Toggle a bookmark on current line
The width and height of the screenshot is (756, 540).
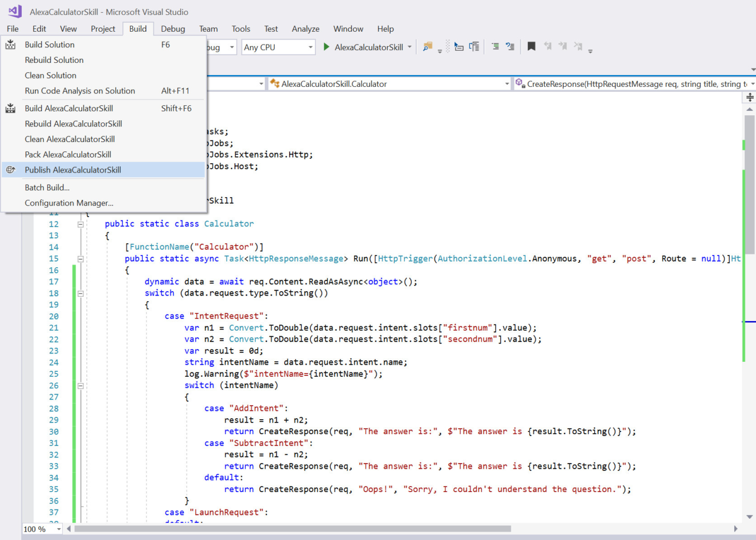point(531,47)
